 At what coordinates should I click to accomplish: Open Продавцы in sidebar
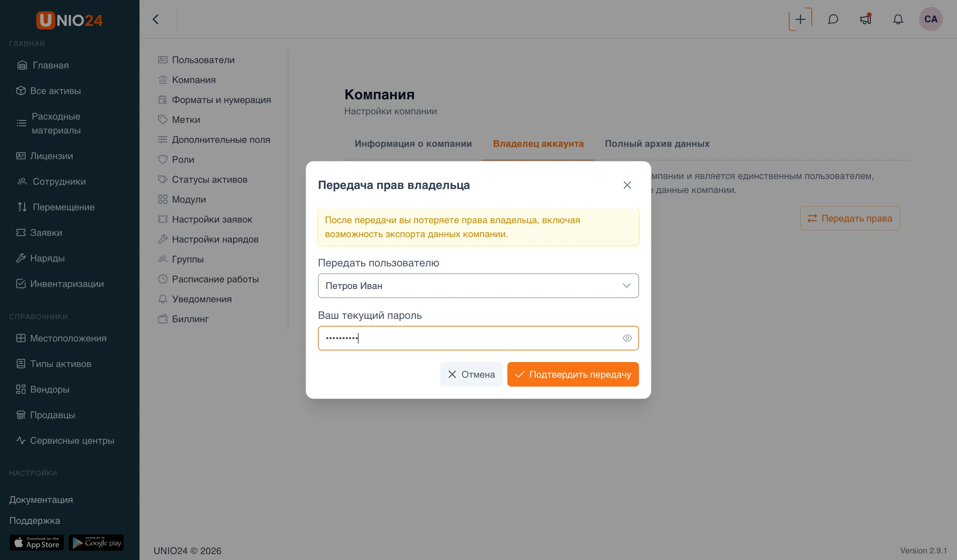46,415
